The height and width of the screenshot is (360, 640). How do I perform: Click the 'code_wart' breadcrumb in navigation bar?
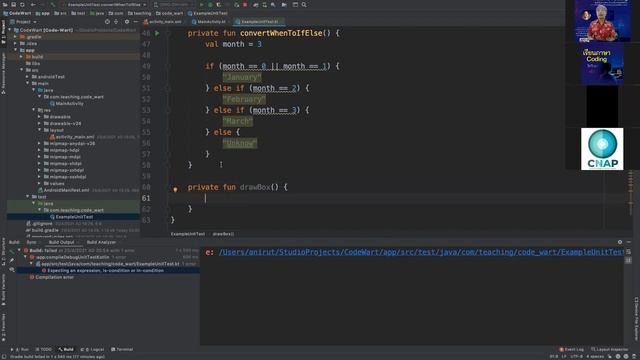170,13
